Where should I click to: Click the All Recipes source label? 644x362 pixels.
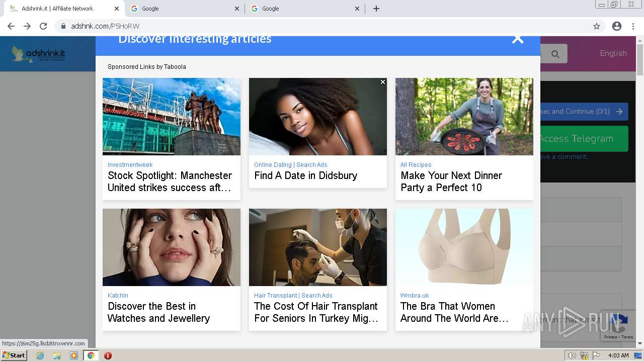pos(416,165)
